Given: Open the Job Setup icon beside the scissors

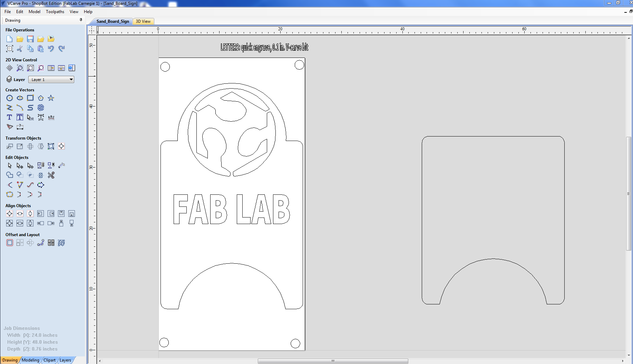Looking at the screenshot, I should tap(10, 49).
